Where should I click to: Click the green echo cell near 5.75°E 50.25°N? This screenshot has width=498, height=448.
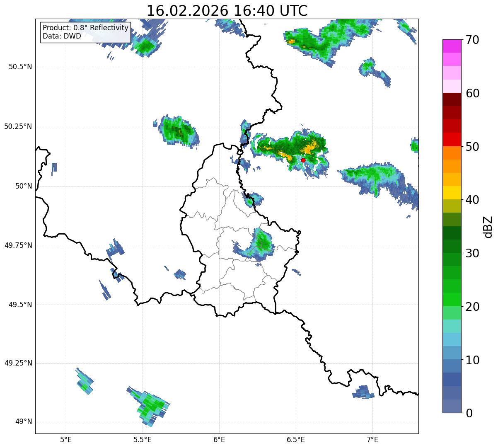pos(179,131)
